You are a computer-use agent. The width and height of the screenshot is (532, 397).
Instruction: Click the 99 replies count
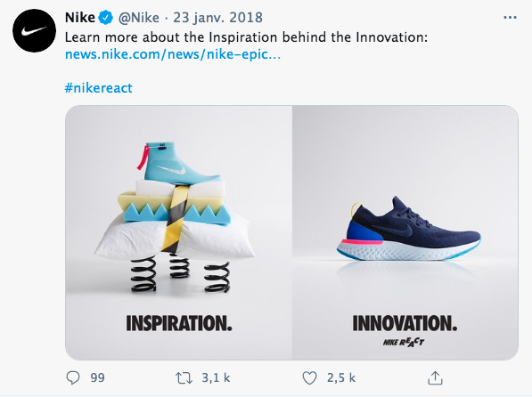(x=97, y=377)
